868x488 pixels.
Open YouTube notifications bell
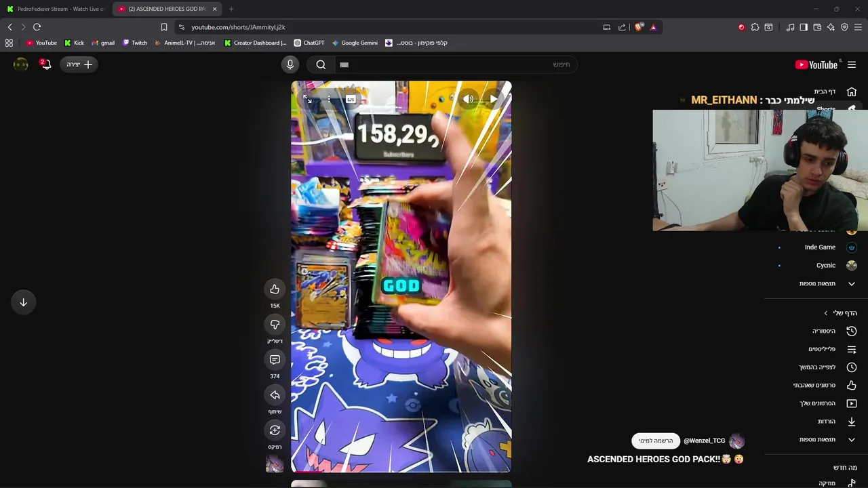click(45, 64)
